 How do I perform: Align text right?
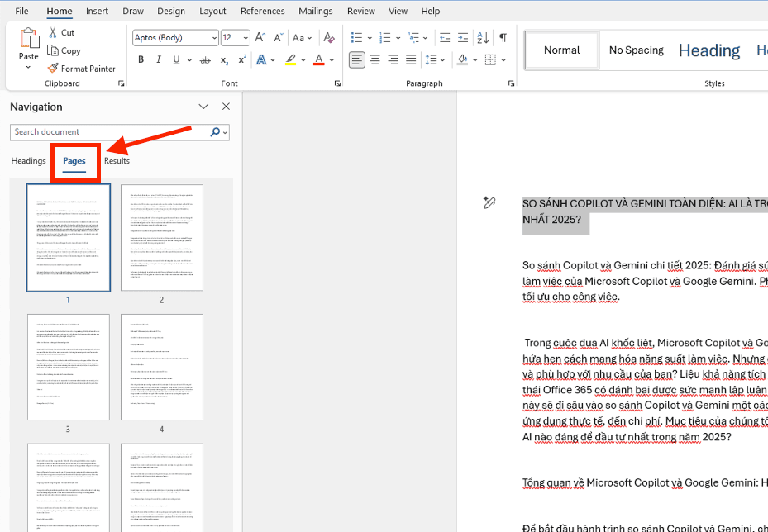pyautogui.click(x=393, y=60)
